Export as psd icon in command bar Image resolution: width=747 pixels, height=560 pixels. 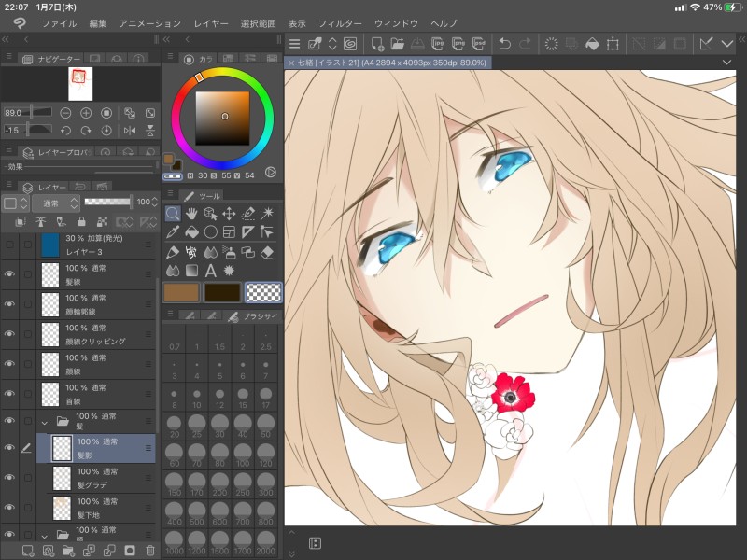(479, 44)
